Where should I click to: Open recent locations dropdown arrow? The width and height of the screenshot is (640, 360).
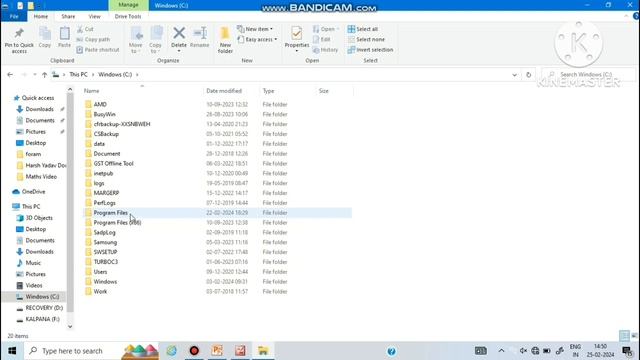point(35,75)
